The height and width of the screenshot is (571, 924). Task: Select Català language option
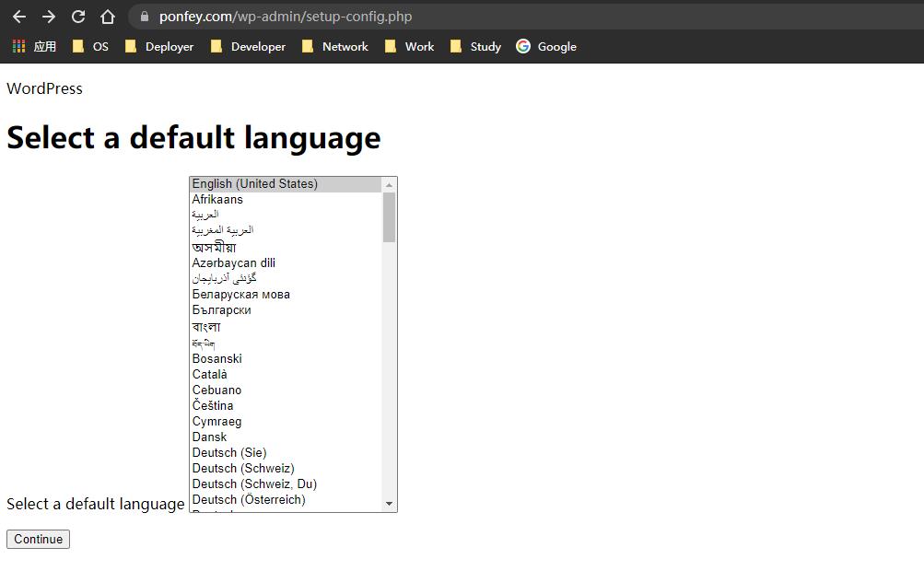(x=286, y=374)
